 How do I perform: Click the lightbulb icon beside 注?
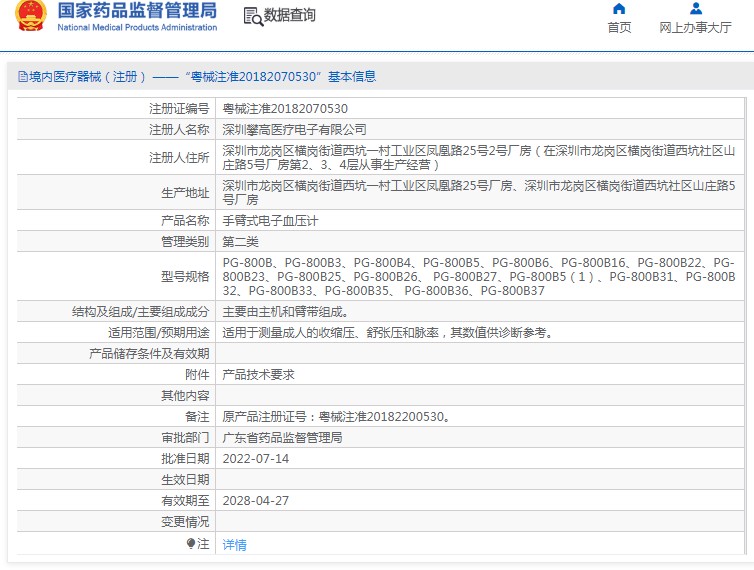[x=191, y=544]
